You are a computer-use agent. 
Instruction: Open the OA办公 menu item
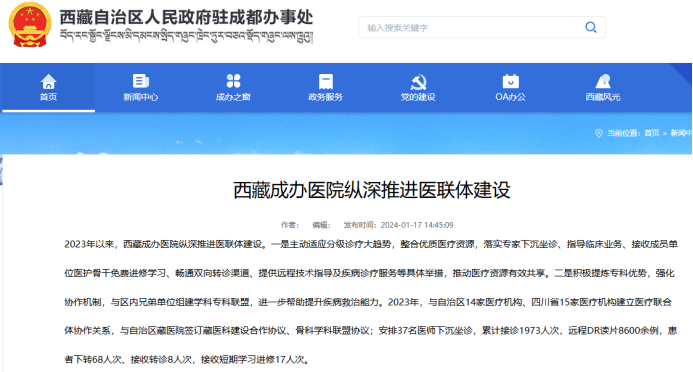(510, 97)
